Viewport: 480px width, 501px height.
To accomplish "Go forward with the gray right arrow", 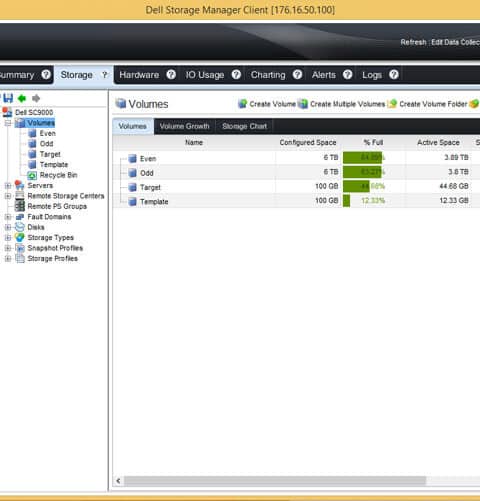I will [36, 98].
